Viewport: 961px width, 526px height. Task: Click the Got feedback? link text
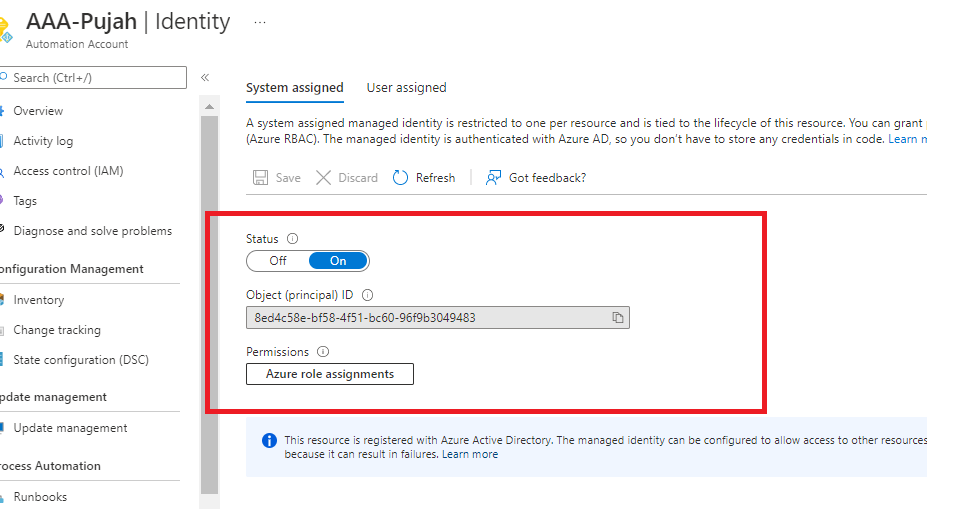pos(547,178)
